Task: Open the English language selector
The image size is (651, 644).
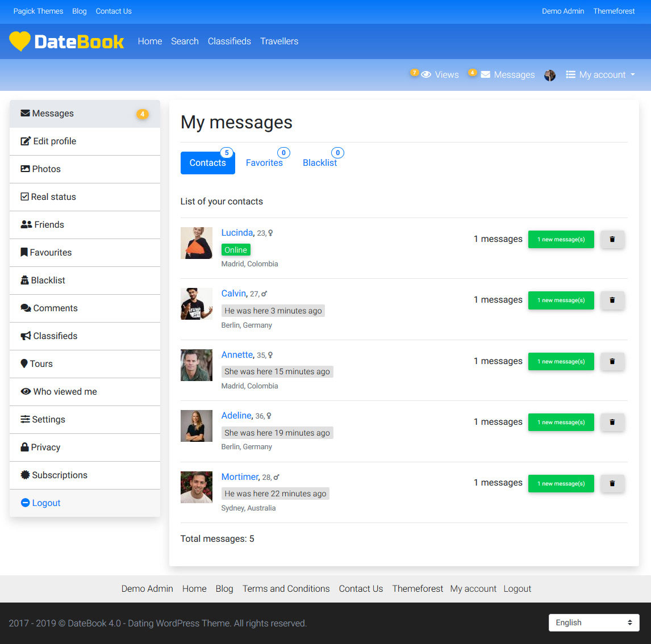Action: pyautogui.click(x=593, y=622)
